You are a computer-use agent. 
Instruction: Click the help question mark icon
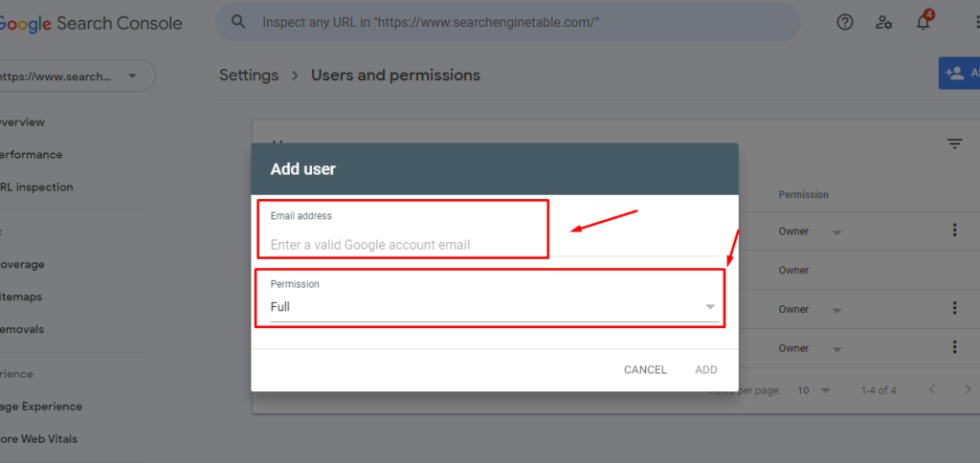pos(845,22)
